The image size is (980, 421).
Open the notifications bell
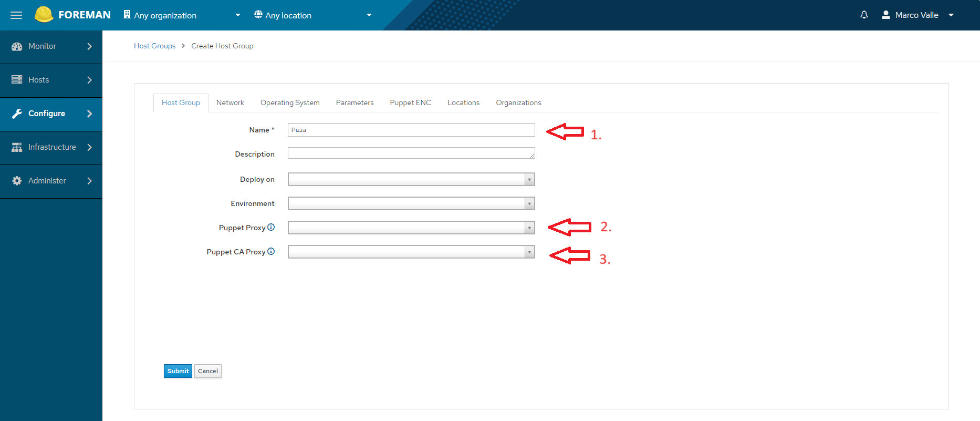click(864, 15)
